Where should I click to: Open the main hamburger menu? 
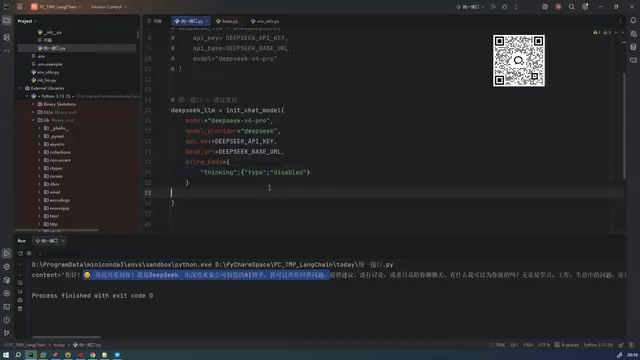20,7
